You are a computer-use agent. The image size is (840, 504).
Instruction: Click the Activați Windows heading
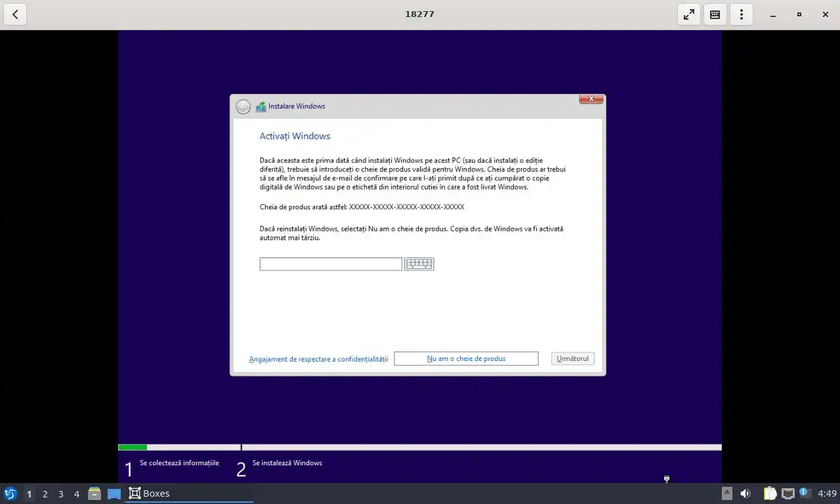pos(295,136)
